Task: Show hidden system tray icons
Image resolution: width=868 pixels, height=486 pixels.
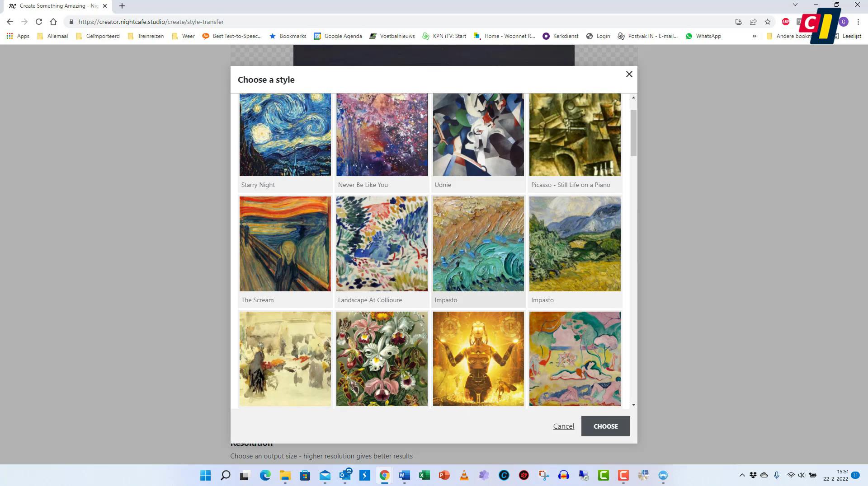Action: (x=742, y=475)
